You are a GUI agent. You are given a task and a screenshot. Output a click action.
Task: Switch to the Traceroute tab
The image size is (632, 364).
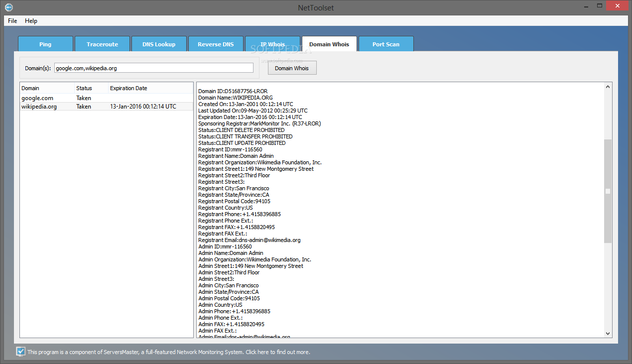pos(102,44)
